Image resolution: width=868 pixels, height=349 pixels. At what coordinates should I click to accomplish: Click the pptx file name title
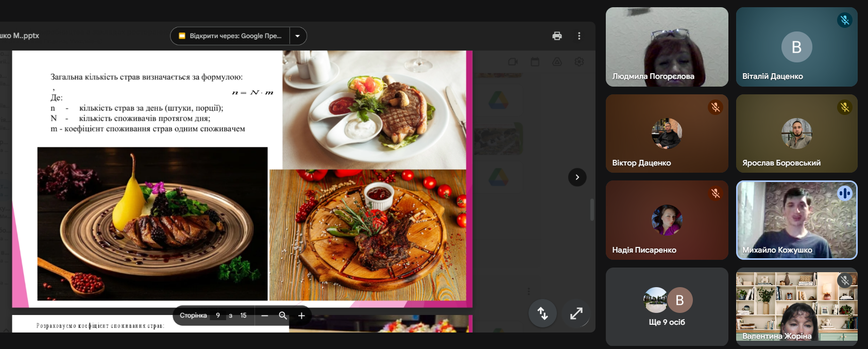pos(20,36)
